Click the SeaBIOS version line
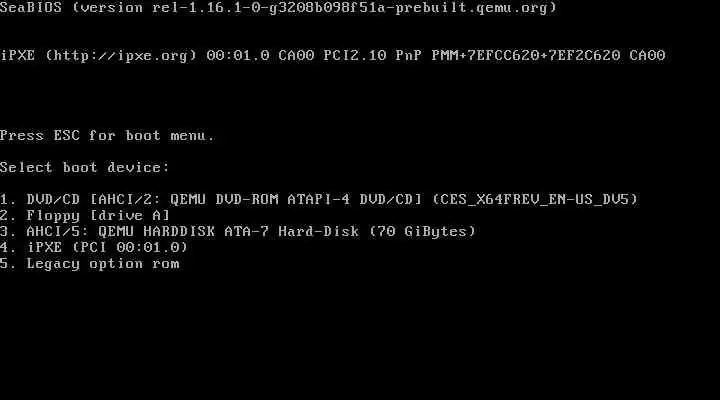Screen dimensions: 720x400 click(x=278, y=8)
